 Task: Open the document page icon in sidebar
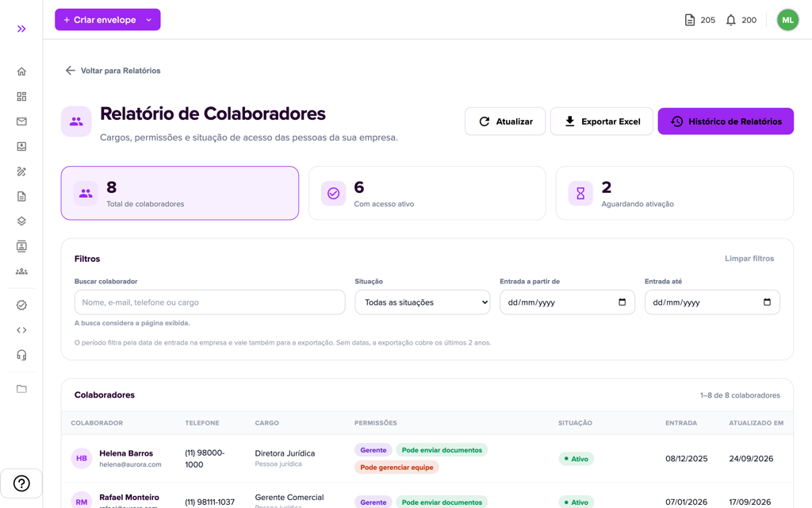coord(21,196)
